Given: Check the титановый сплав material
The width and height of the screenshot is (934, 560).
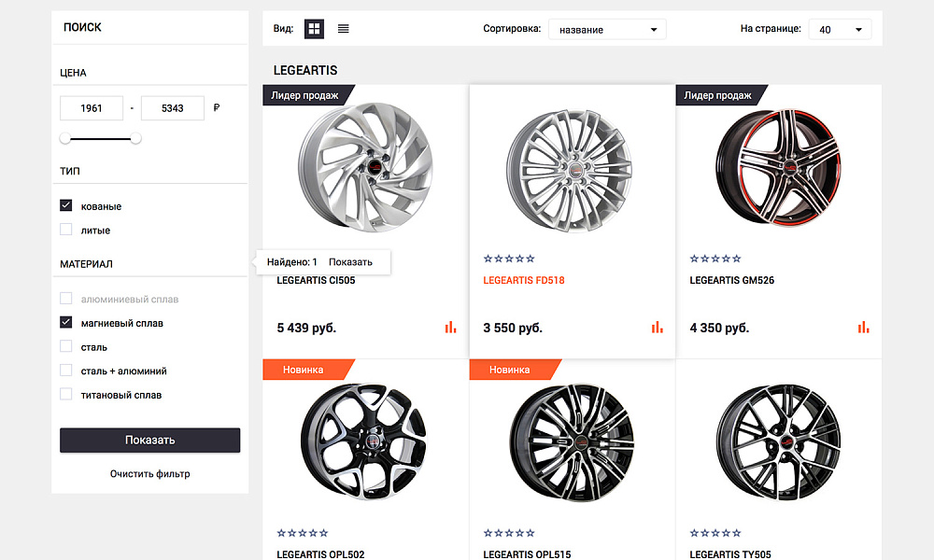Looking at the screenshot, I should [65, 394].
